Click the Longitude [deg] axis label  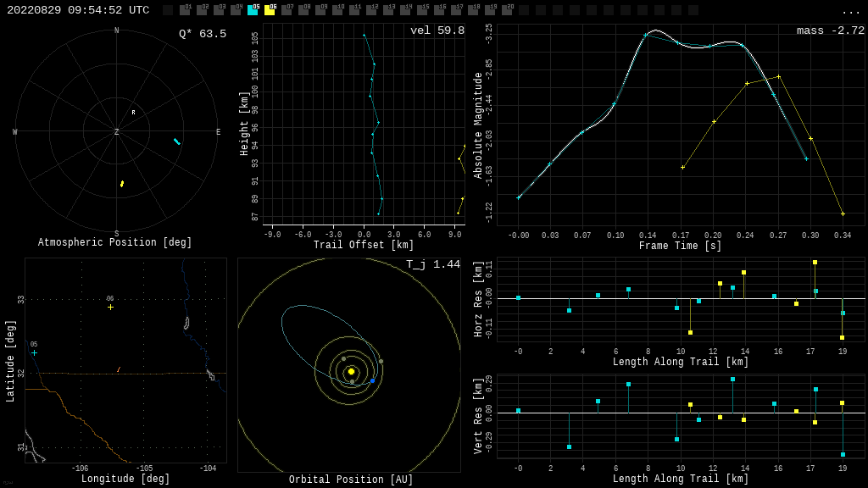[x=125, y=478]
